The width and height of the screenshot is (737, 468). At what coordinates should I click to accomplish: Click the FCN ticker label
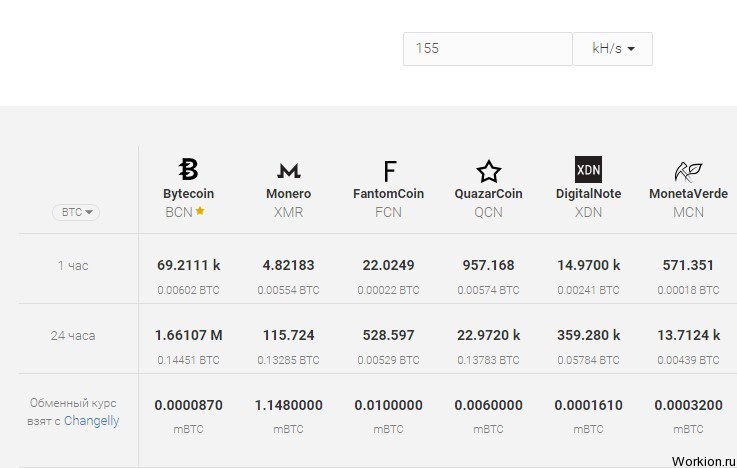[389, 212]
